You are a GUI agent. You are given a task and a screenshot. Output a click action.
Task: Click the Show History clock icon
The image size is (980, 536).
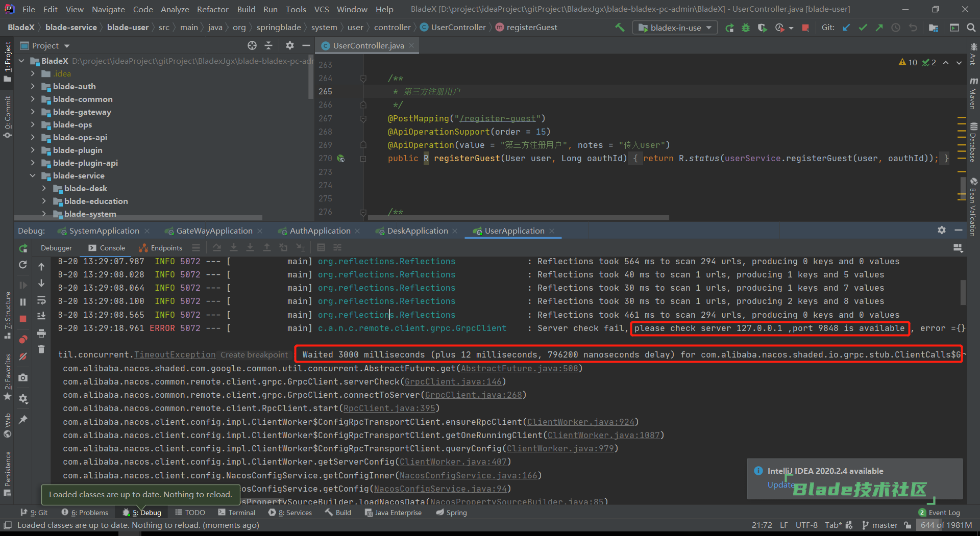tap(896, 28)
